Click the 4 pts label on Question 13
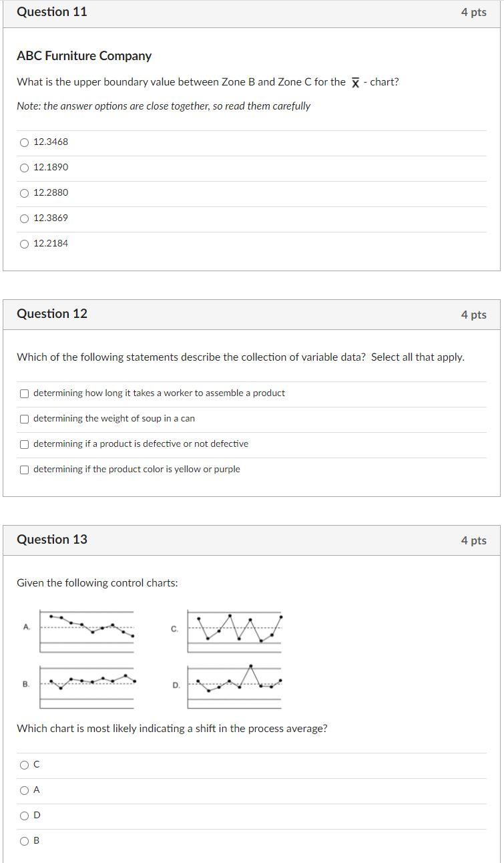Screen dimensions: 504x863 [473, 540]
